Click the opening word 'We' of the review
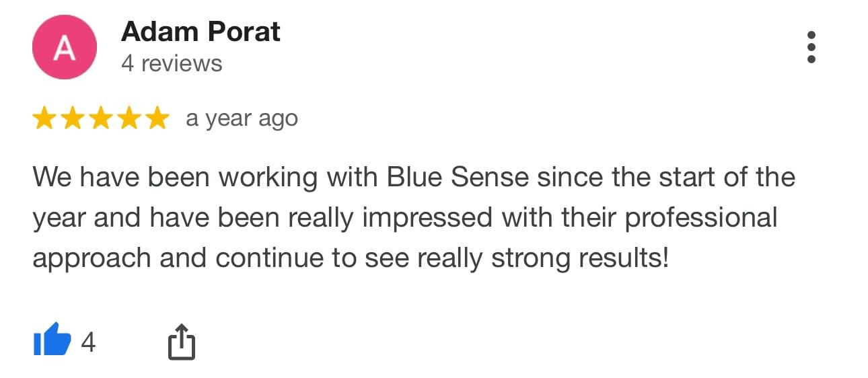The height and width of the screenshot is (378, 868). point(52,178)
